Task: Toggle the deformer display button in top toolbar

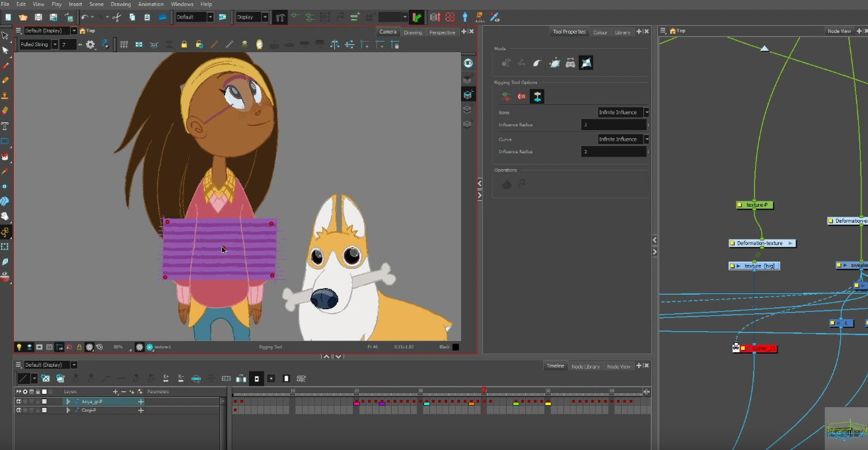Action: 280,17
